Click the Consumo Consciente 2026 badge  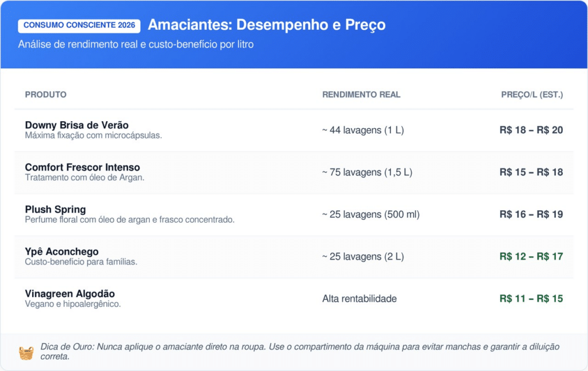(x=79, y=26)
